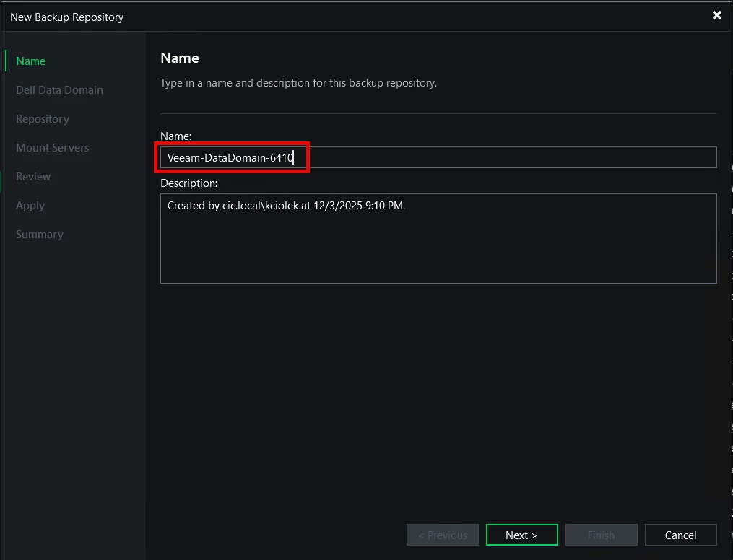Image resolution: width=733 pixels, height=560 pixels.
Task: Click into the repository Name field
Action: [438, 157]
